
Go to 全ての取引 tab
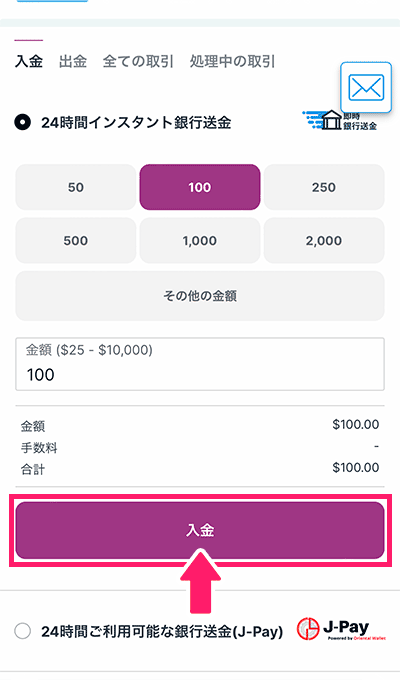coord(138,61)
